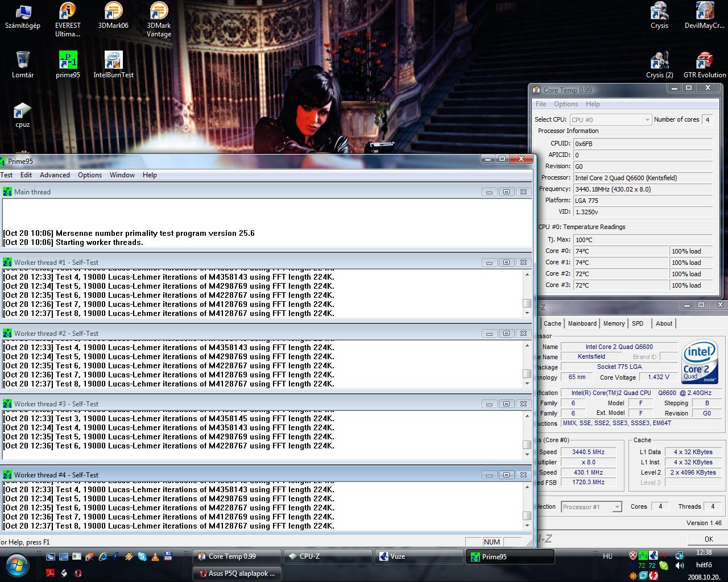This screenshot has width=728, height=582.
Task: Switch to Asus P5Q alaplapok taskbar button
Action: [238, 573]
